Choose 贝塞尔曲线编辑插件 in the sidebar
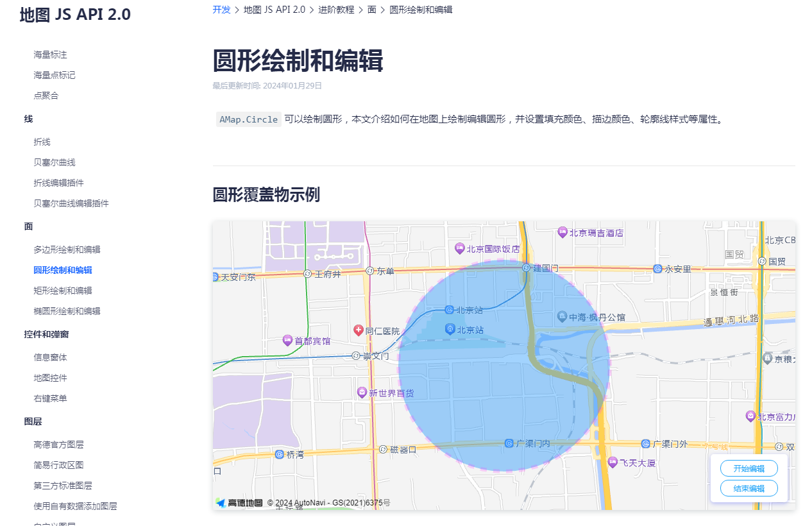This screenshot has height=526, width=812. point(71,203)
